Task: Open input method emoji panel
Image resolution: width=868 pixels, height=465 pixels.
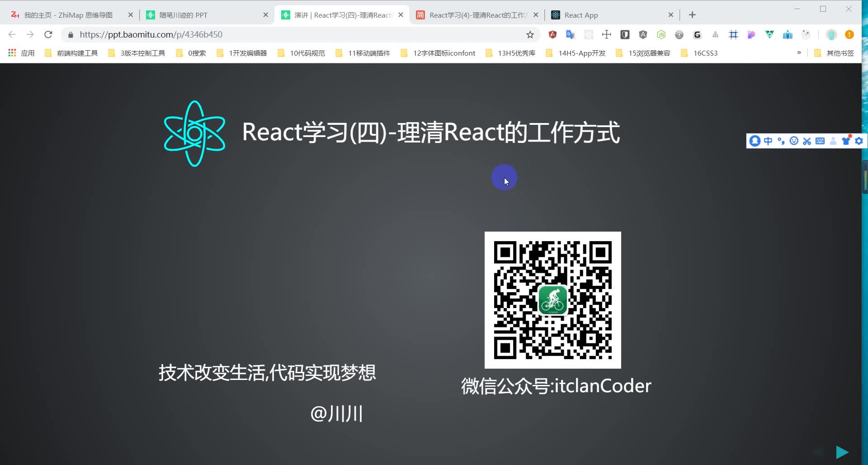Action: tap(794, 141)
